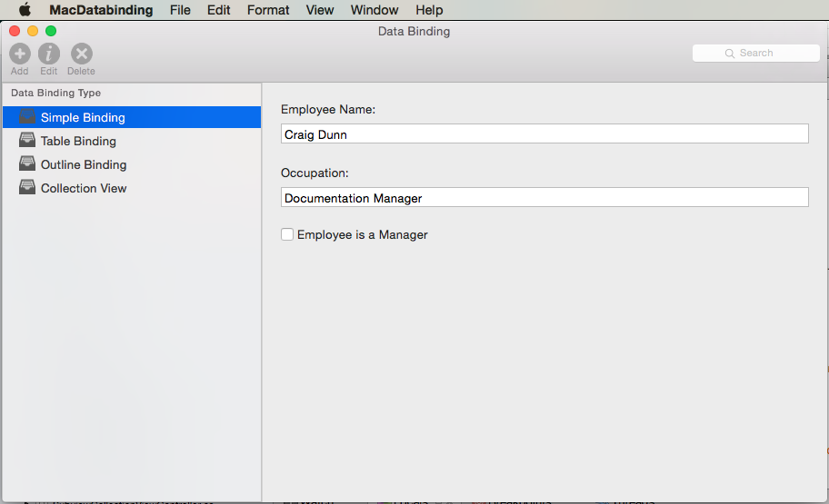Open the File menu
The width and height of the screenshot is (829, 504).
click(180, 10)
